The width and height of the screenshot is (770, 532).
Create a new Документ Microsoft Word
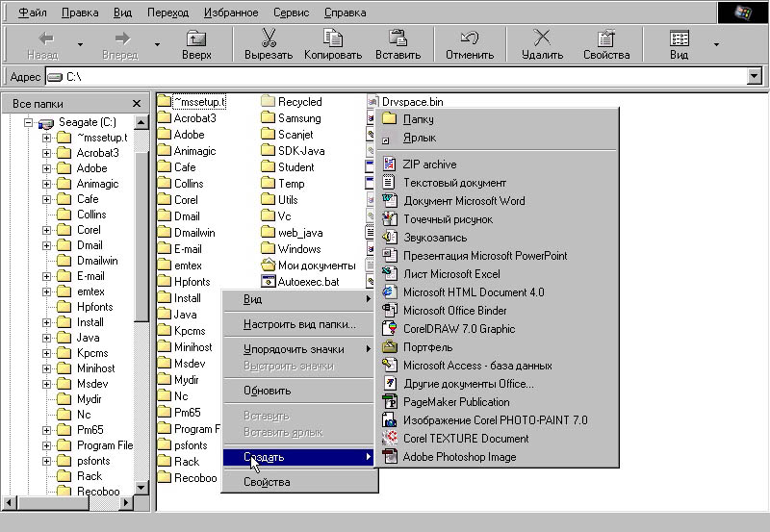pos(496,201)
